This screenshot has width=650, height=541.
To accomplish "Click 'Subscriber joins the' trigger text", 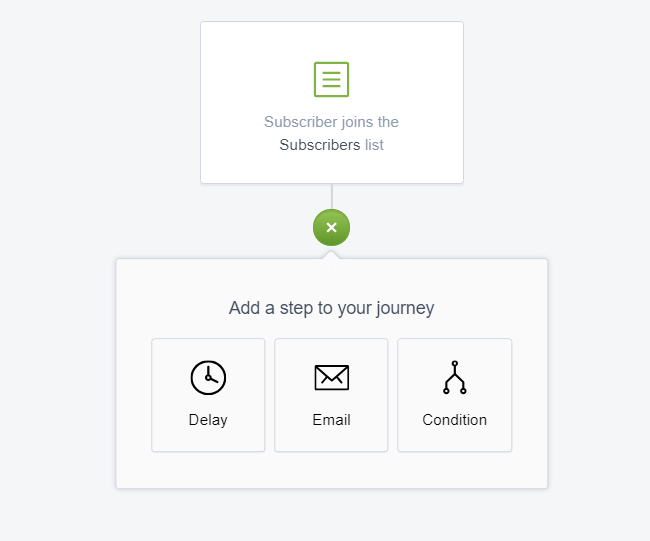I will pyautogui.click(x=331, y=122).
